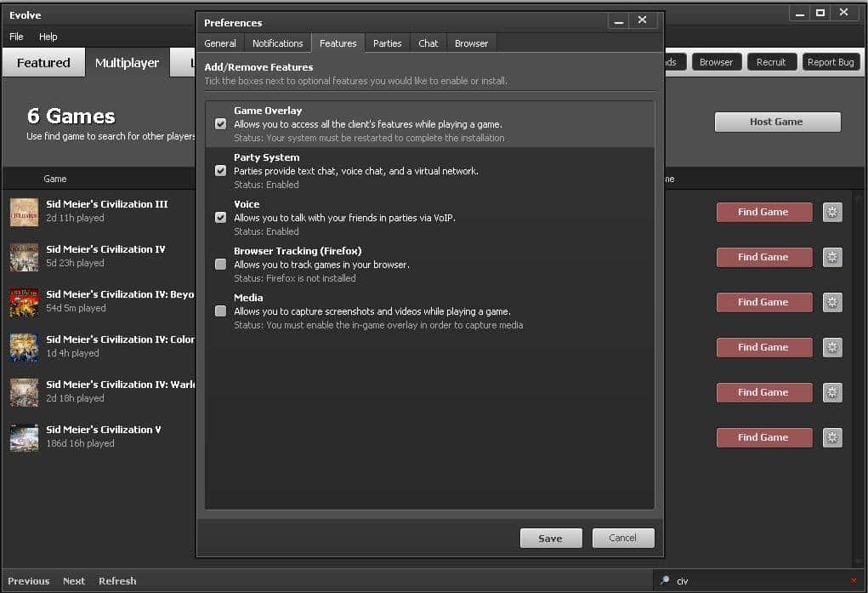Click Civilization III game thumbnail
The height and width of the screenshot is (593, 868).
coord(24,212)
